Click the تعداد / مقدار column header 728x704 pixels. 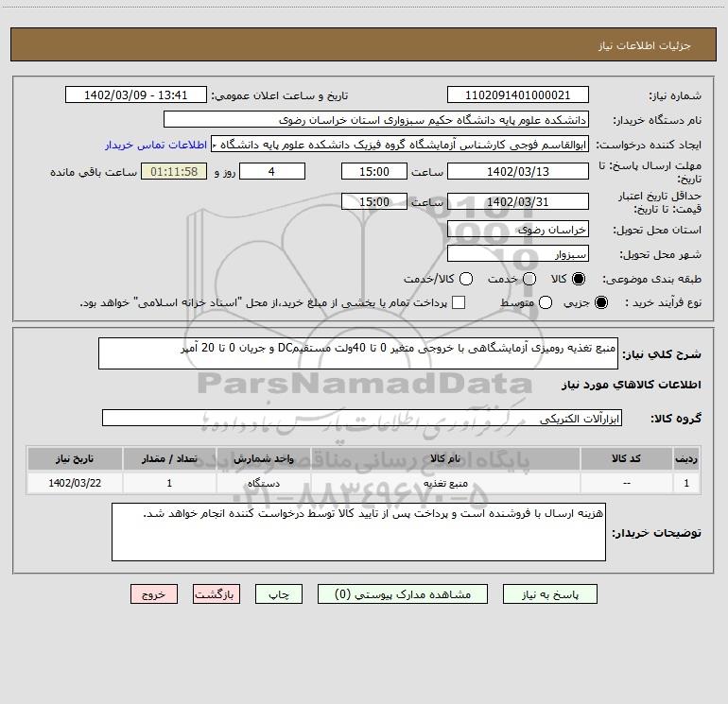point(169,458)
